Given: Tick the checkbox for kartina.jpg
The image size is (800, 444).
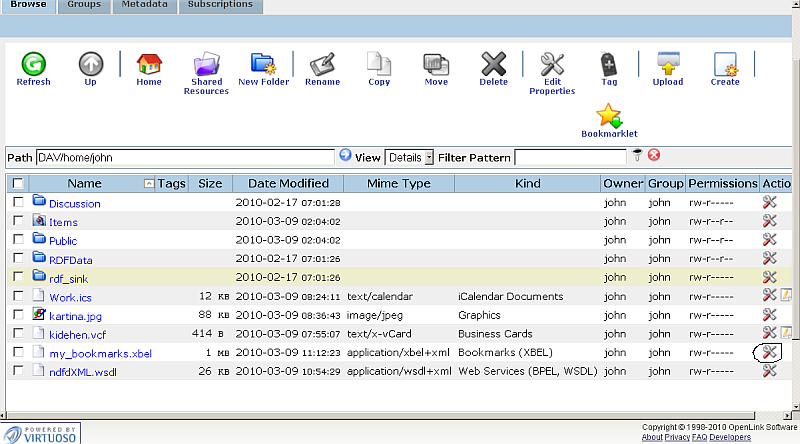Looking at the screenshot, I should pos(18,315).
